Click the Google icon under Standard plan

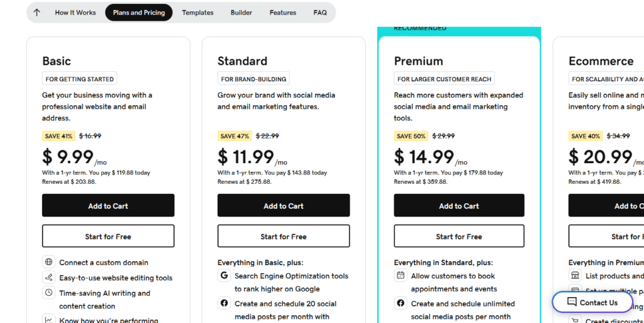point(225,275)
